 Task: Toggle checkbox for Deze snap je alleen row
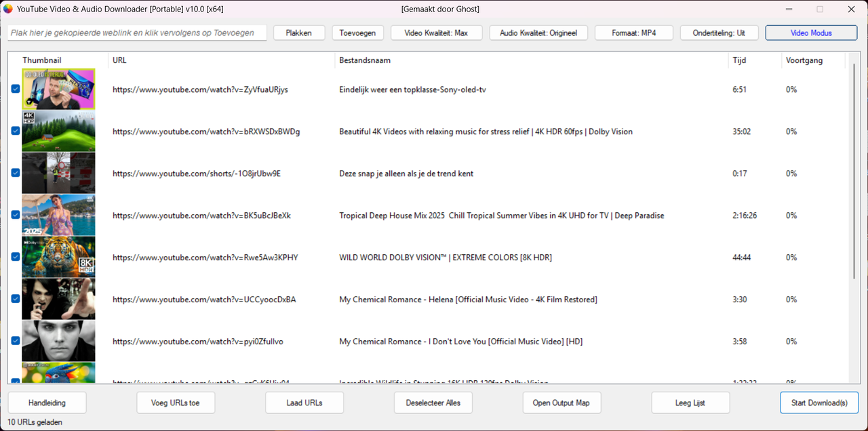click(x=16, y=173)
